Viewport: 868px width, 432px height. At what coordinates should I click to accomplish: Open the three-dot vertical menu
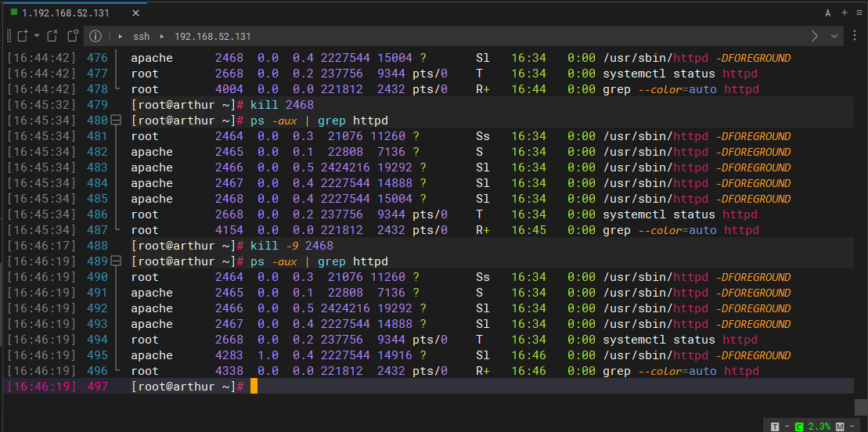pyautogui.click(x=855, y=37)
